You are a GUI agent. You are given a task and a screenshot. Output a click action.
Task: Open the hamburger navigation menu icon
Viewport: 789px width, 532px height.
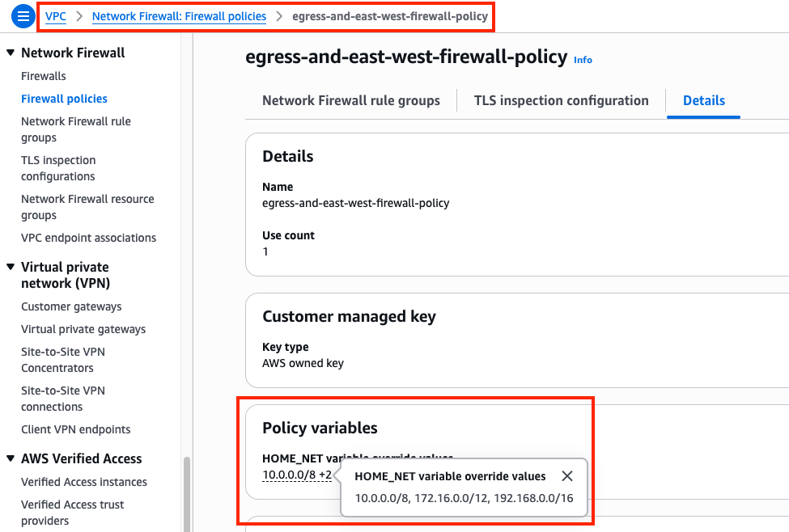pos(23,17)
